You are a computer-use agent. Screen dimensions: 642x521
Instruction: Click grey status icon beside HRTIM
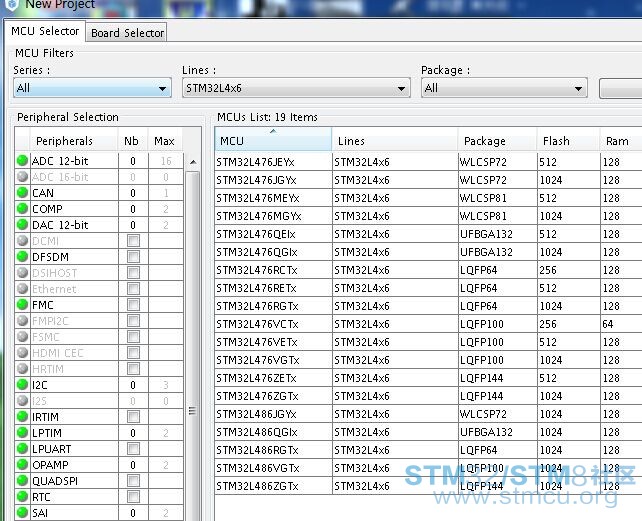tap(23, 369)
